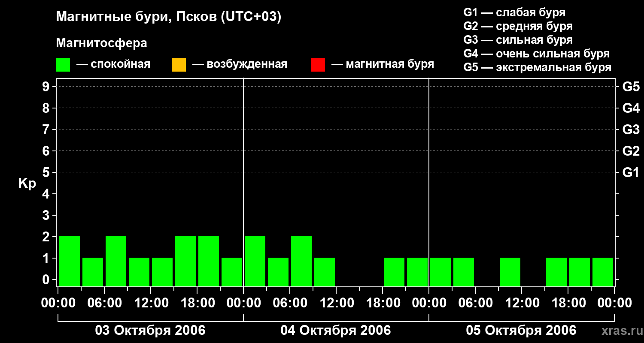Image resolution: width=644 pixels, height=343 pixels.
Task: Click the 'G5' tick label on right axis
Action: point(631,87)
